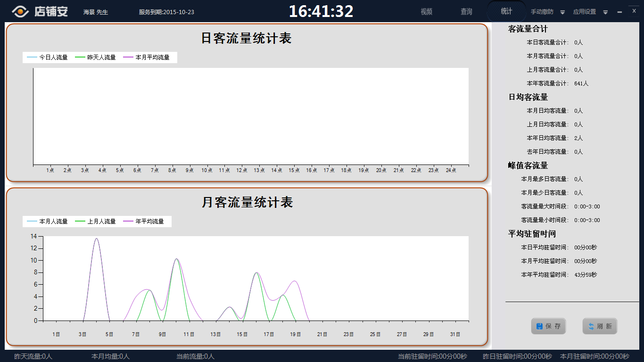Screen dimensions: 644x362
Task: Minimize the 店铺安 window
Action: tap(619, 12)
